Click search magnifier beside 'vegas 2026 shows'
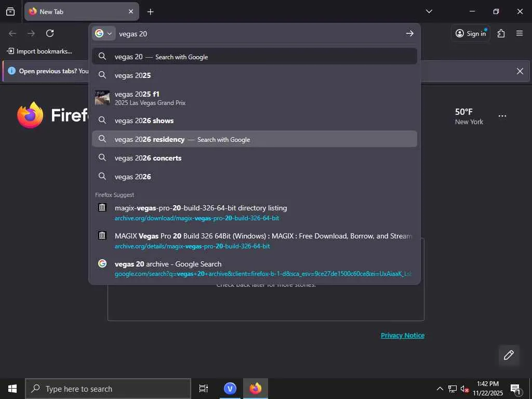This screenshot has width=532, height=399. 102,120
